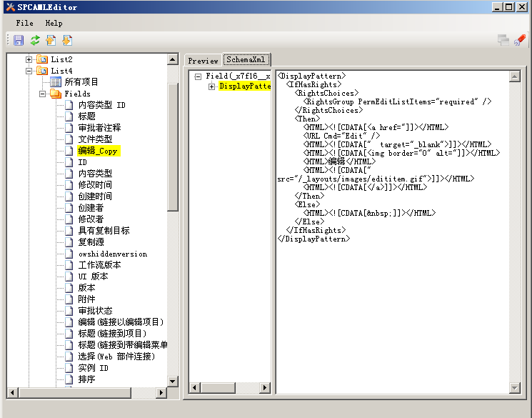Expand the DisplayPattern XML node

coord(211,86)
